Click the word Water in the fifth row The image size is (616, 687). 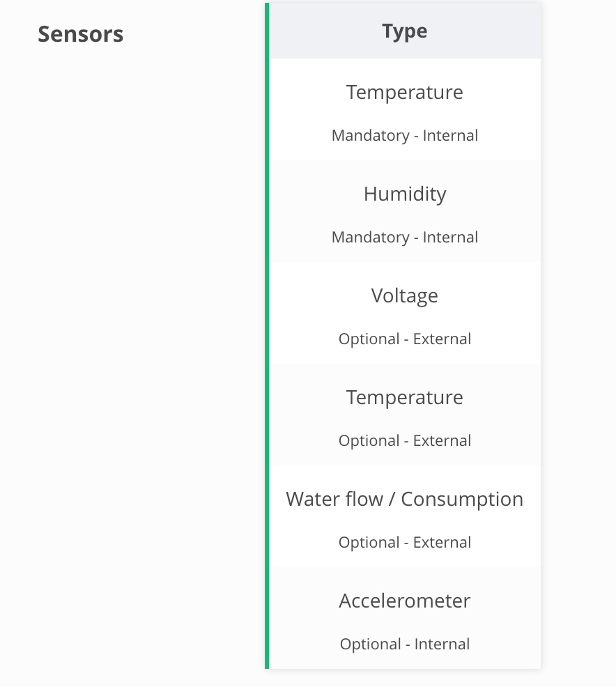click(313, 499)
